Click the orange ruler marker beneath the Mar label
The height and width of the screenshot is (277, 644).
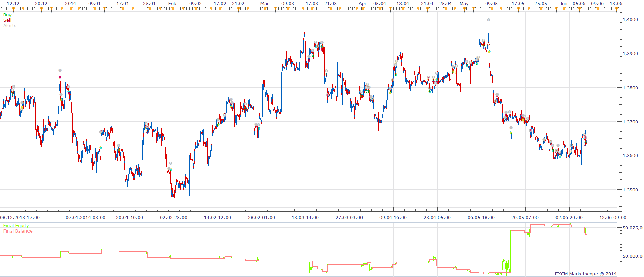pyautogui.click(x=264, y=10)
